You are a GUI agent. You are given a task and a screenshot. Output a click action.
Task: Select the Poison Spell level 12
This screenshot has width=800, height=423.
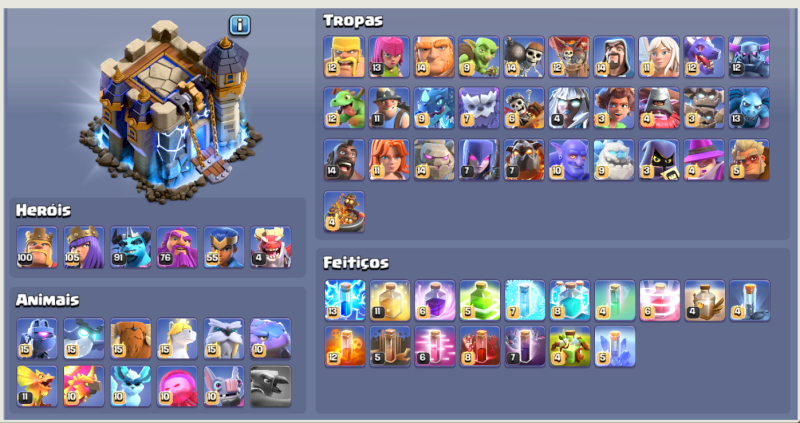point(345,346)
